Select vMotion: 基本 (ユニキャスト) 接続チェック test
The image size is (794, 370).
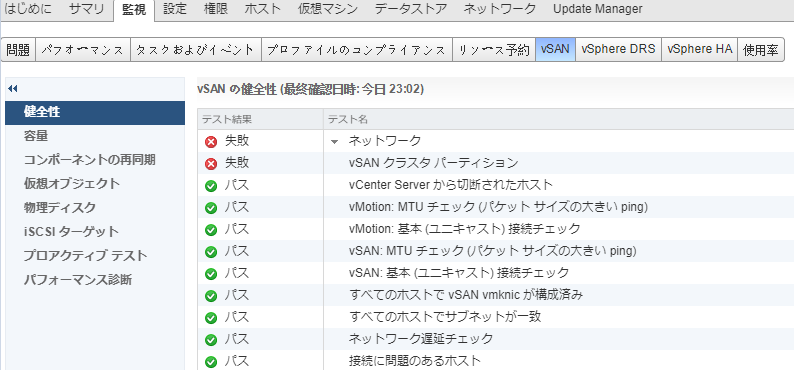click(x=464, y=229)
